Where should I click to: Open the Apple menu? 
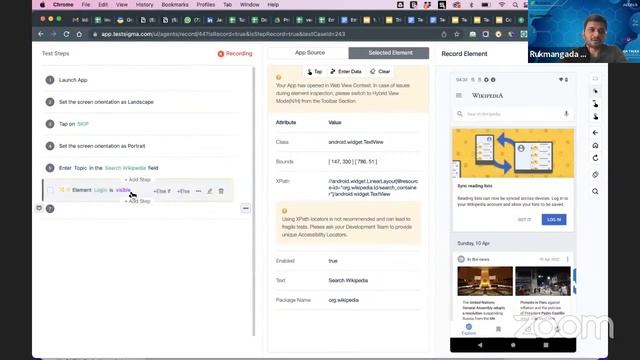42,5
